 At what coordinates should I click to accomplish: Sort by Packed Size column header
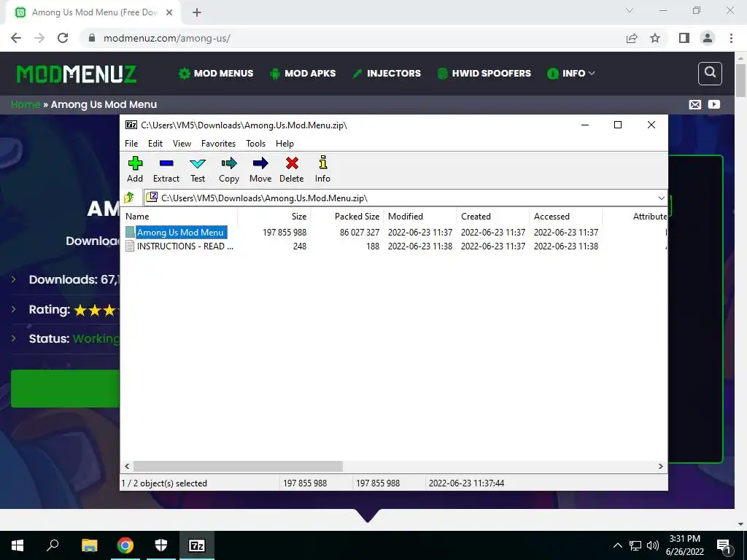coord(347,216)
